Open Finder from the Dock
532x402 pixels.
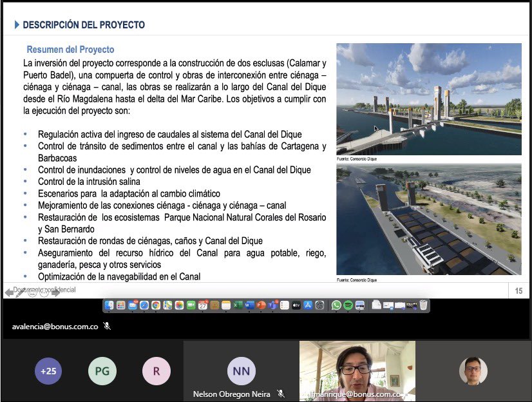pos(109,305)
